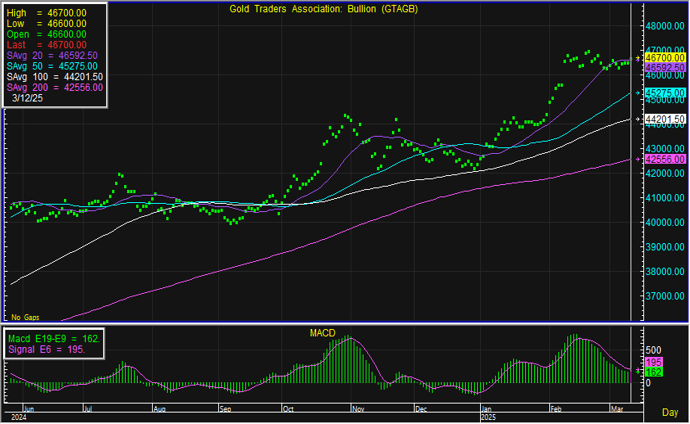Click the Day timeframe label
The height and width of the screenshot is (424, 690).
671,412
